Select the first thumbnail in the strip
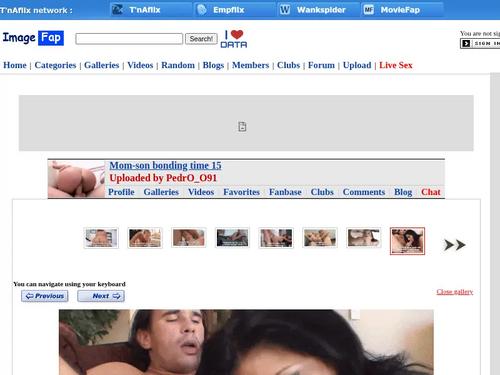The height and width of the screenshot is (375, 500). tap(101, 238)
